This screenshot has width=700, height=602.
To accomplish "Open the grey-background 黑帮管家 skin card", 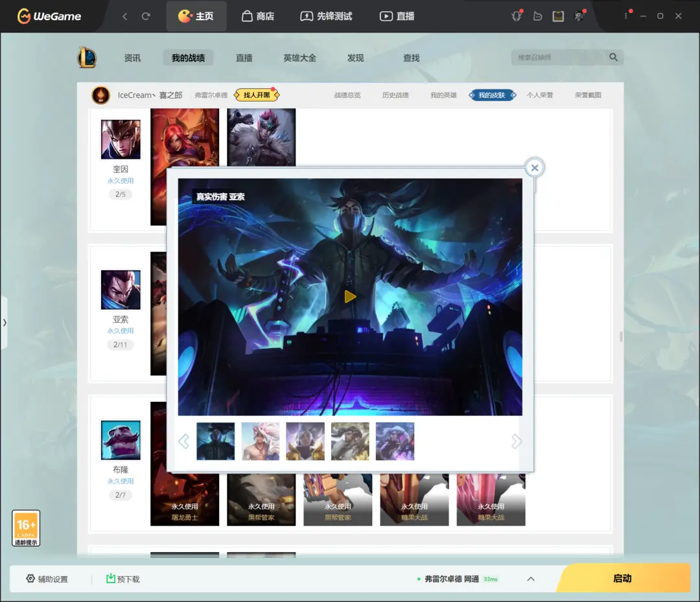I will [338, 500].
